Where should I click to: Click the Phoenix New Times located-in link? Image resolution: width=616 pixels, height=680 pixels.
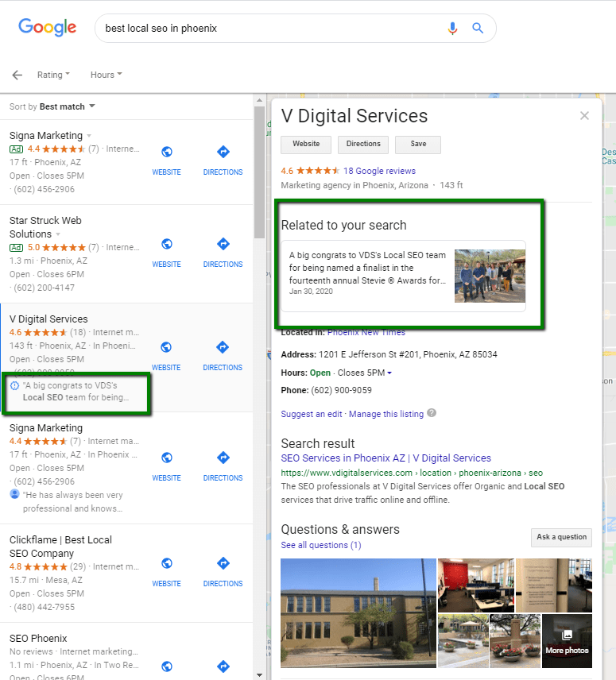[366, 332]
